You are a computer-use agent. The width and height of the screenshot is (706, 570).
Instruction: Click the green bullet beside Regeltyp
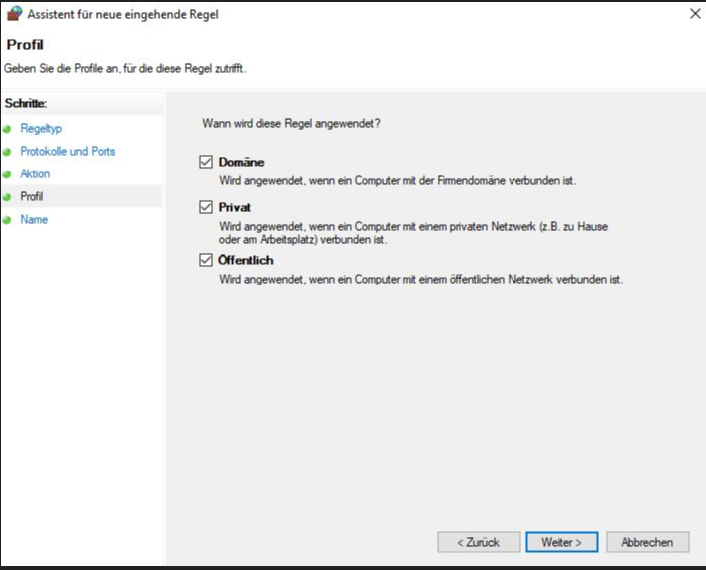[x=8, y=129]
